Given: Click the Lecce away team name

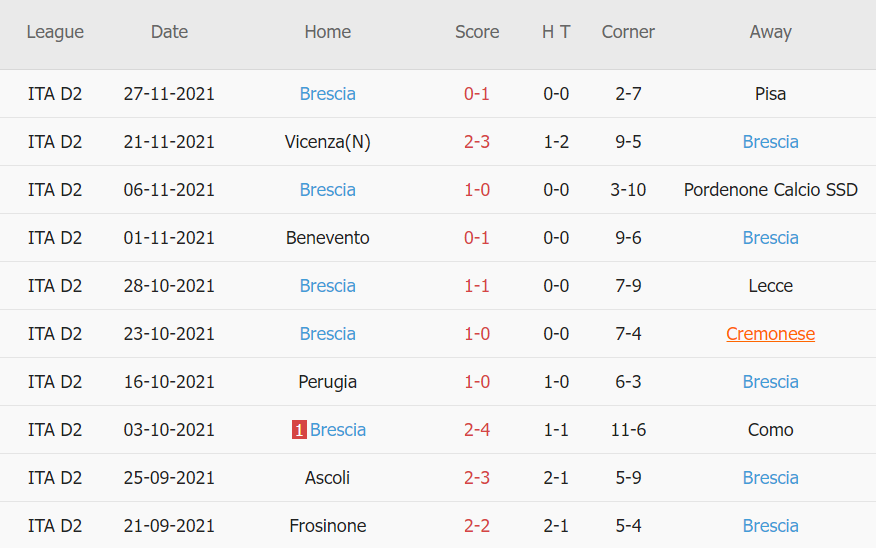Looking at the screenshot, I should click(770, 286).
